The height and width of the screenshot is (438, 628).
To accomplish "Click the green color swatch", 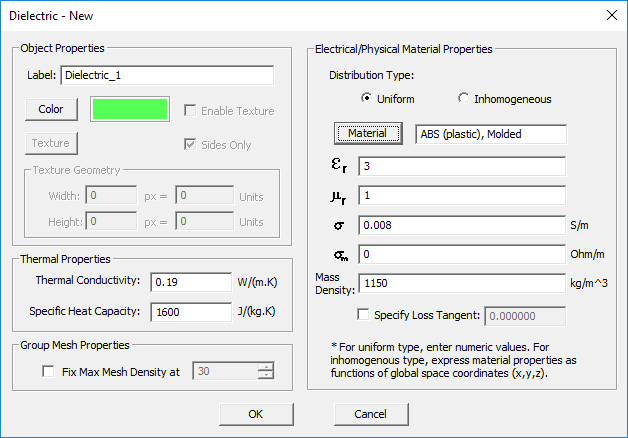I will coord(129,109).
